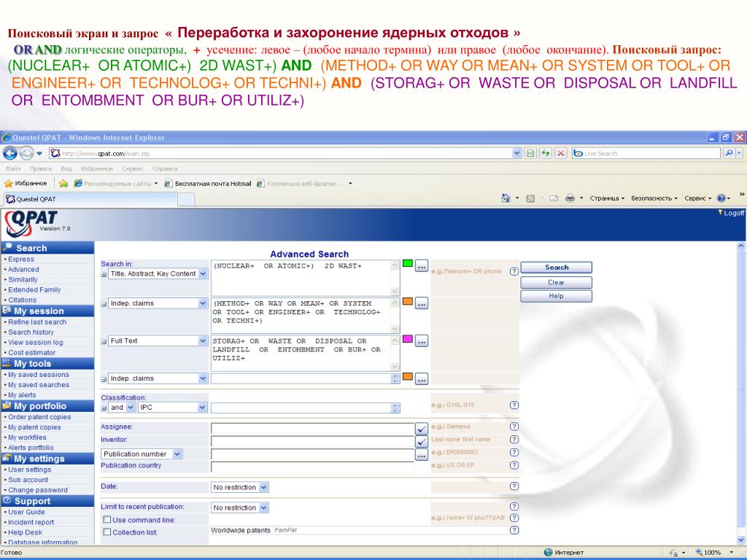Click help icon for Date row
This screenshot has width=747, height=560.
pos(514,486)
